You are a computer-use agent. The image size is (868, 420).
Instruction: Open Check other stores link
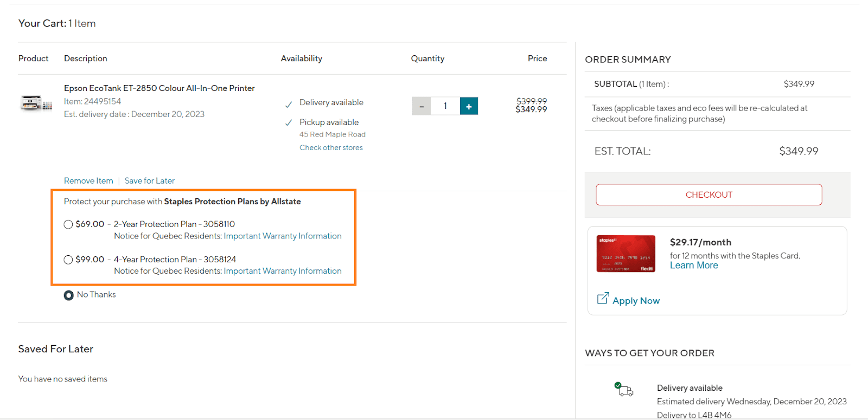coord(331,147)
